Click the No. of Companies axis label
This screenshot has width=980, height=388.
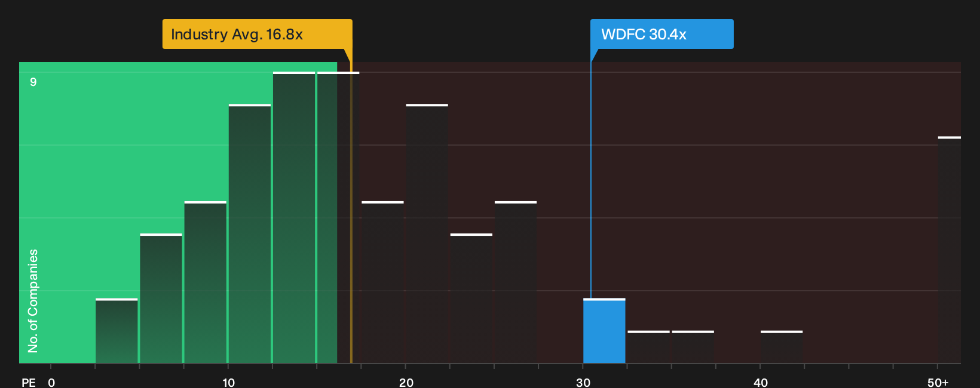[33, 301]
